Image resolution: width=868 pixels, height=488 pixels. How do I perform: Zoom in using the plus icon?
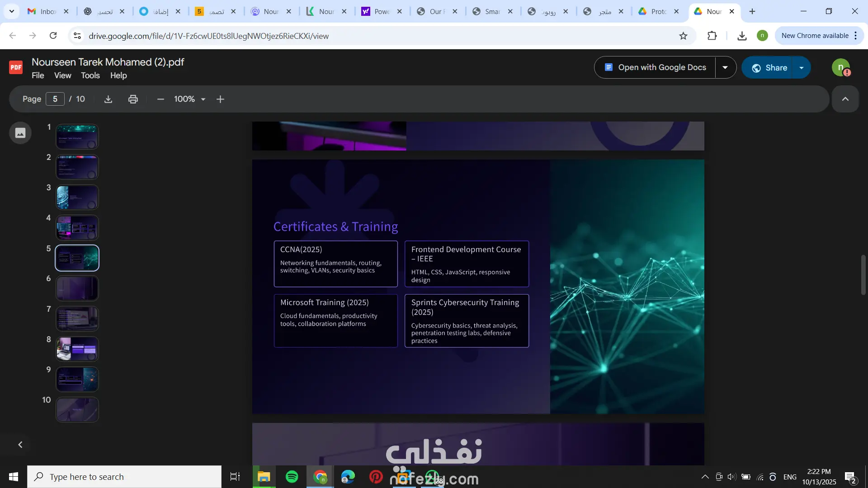tap(220, 99)
